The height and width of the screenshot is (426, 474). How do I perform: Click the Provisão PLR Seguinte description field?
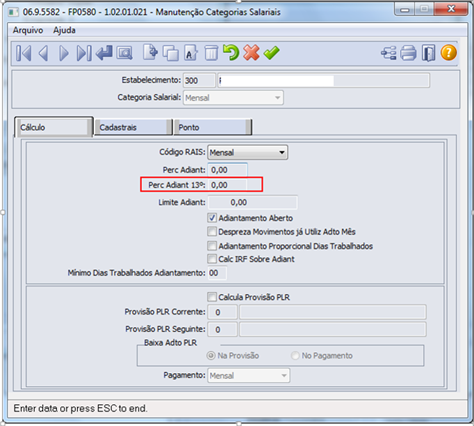pyautogui.click(x=333, y=329)
